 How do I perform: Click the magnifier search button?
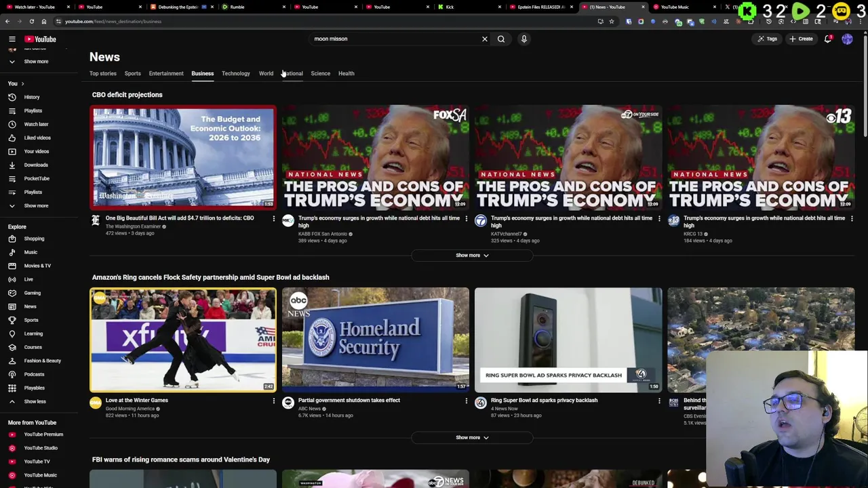[x=501, y=39]
